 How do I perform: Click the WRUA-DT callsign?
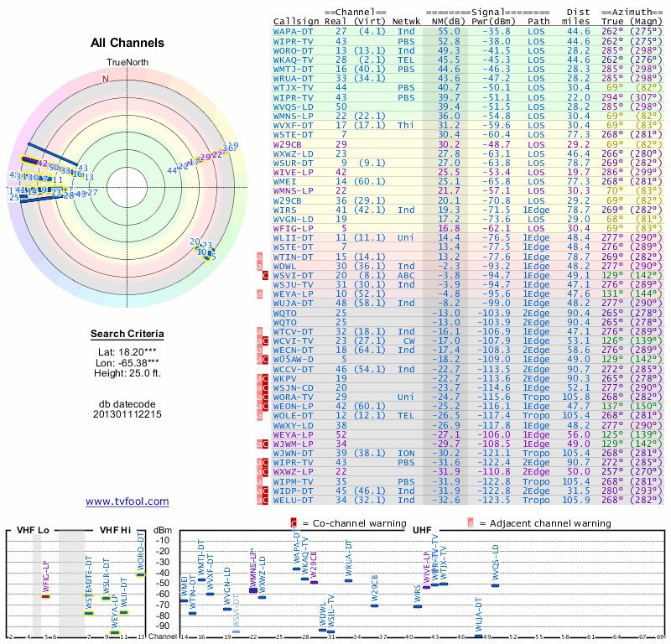tap(293, 79)
